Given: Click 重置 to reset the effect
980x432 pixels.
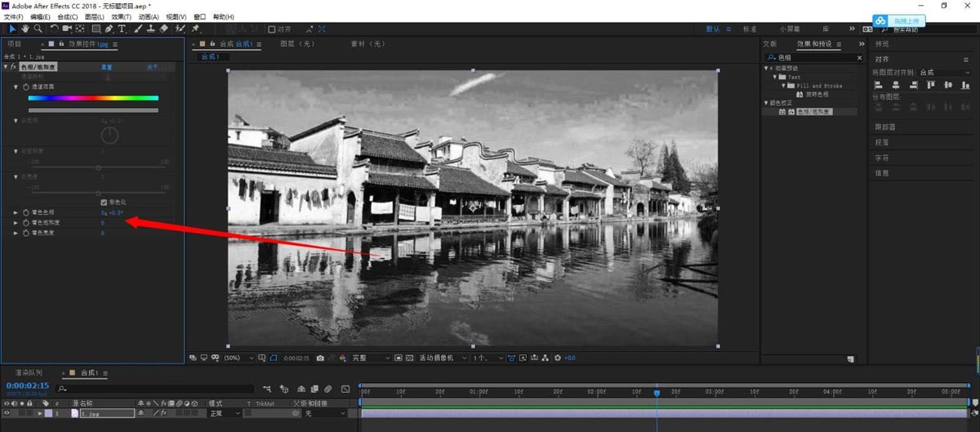Looking at the screenshot, I should coord(106,67).
